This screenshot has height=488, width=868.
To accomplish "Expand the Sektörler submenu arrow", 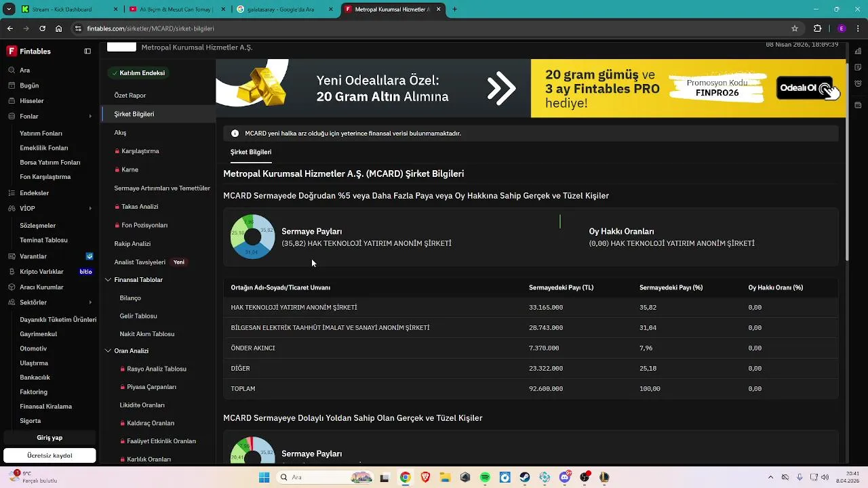I will point(90,302).
